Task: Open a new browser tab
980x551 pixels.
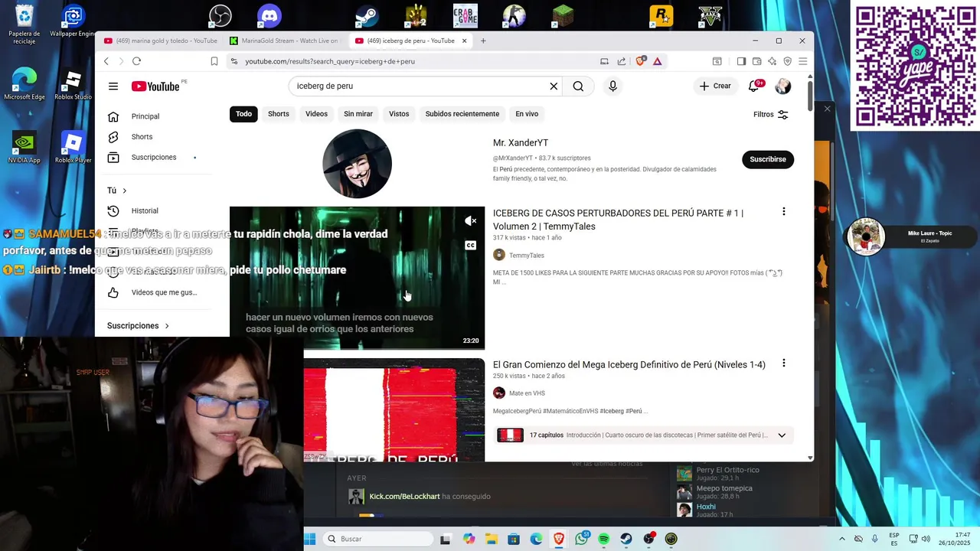Action: [483, 41]
